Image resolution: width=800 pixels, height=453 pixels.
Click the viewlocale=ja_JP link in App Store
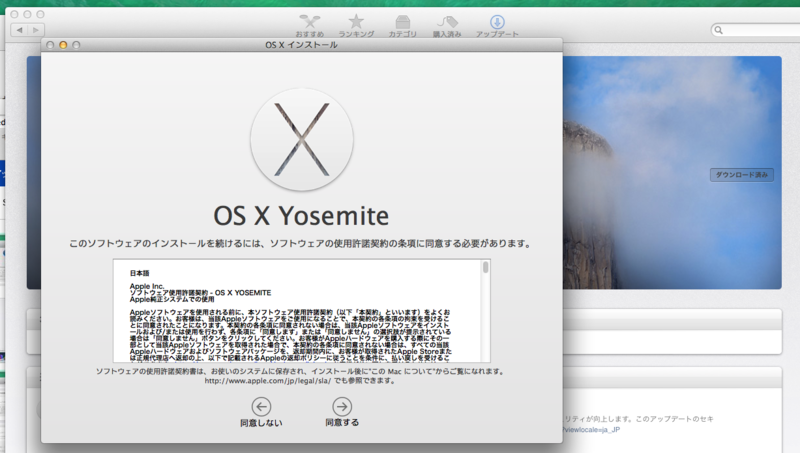(x=592, y=430)
